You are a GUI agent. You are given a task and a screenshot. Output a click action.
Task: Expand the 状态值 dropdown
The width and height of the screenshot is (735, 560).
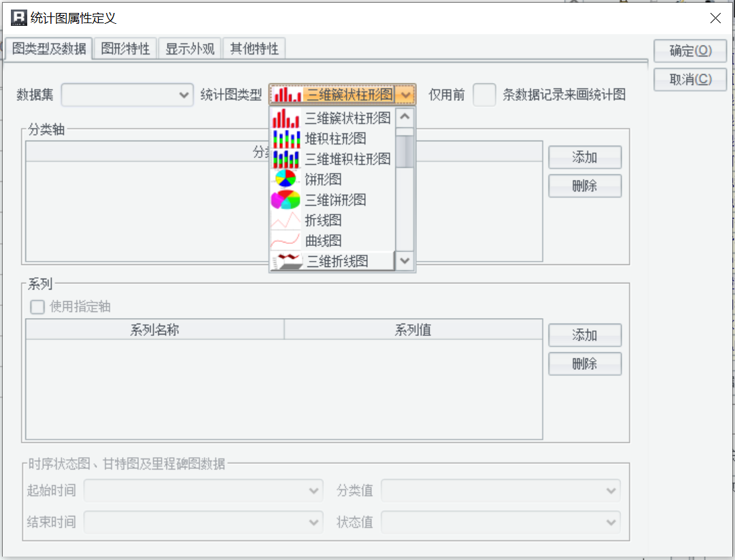coord(501,522)
